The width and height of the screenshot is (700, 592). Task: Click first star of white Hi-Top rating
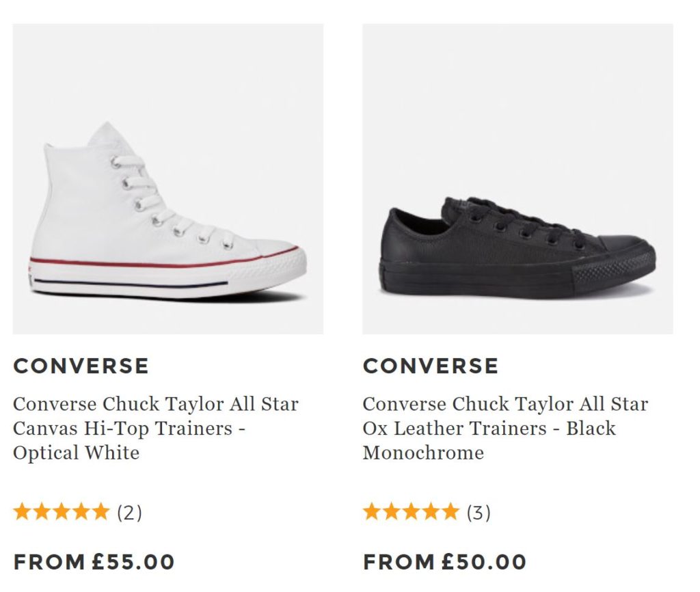tap(22, 511)
